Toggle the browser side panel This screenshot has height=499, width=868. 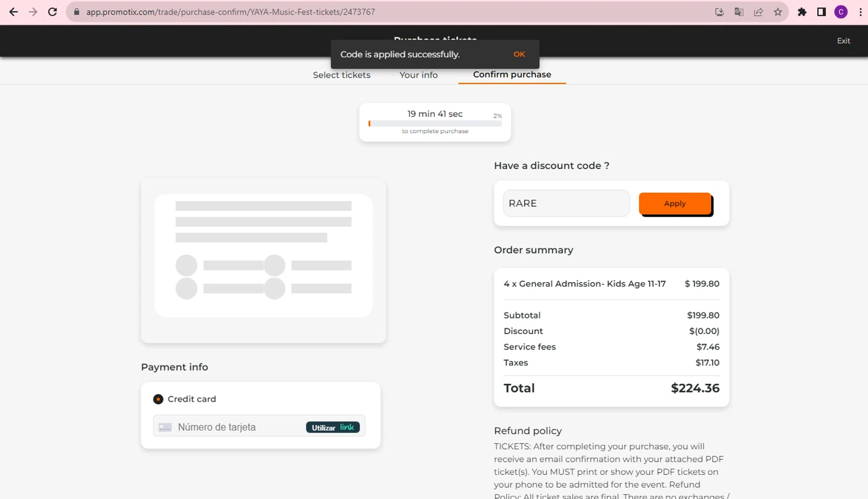pyautogui.click(x=821, y=12)
